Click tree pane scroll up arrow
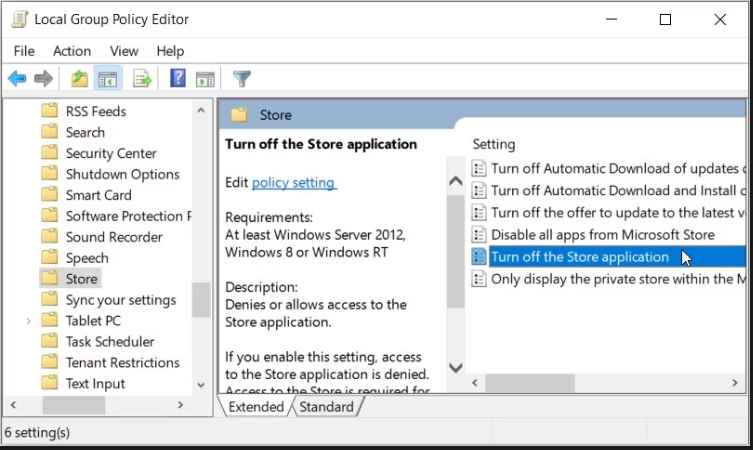This screenshot has height=450, width=753. (201, 110)
